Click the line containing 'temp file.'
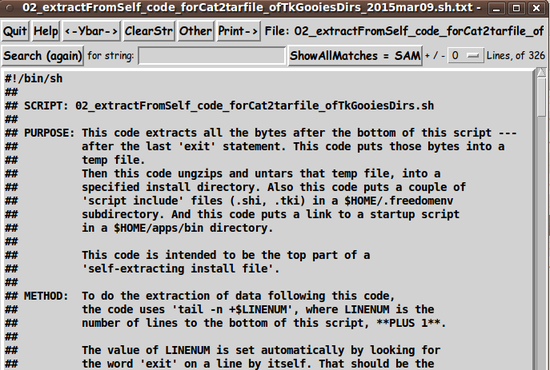 click(x=75, y=160)
